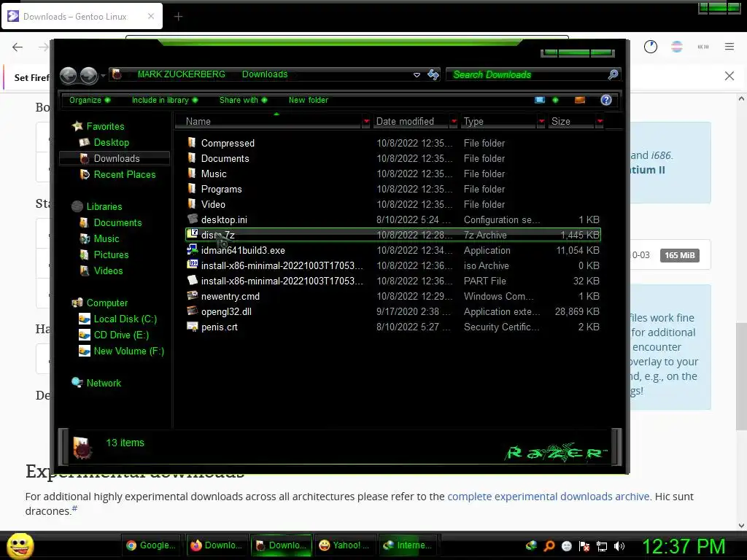The width and height of the screenshot is (747, 560).
Task: Open the Share with dropdown
Action: 244,100
